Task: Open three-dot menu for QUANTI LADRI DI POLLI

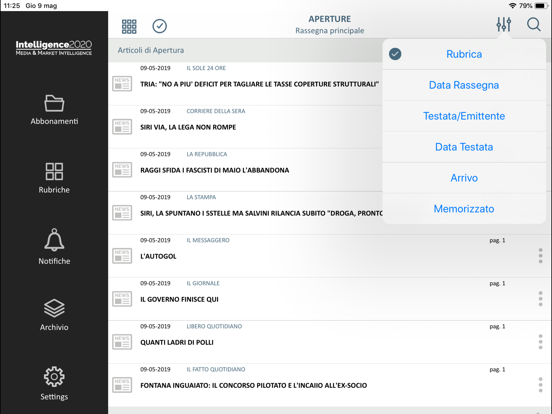Action: 540,342
